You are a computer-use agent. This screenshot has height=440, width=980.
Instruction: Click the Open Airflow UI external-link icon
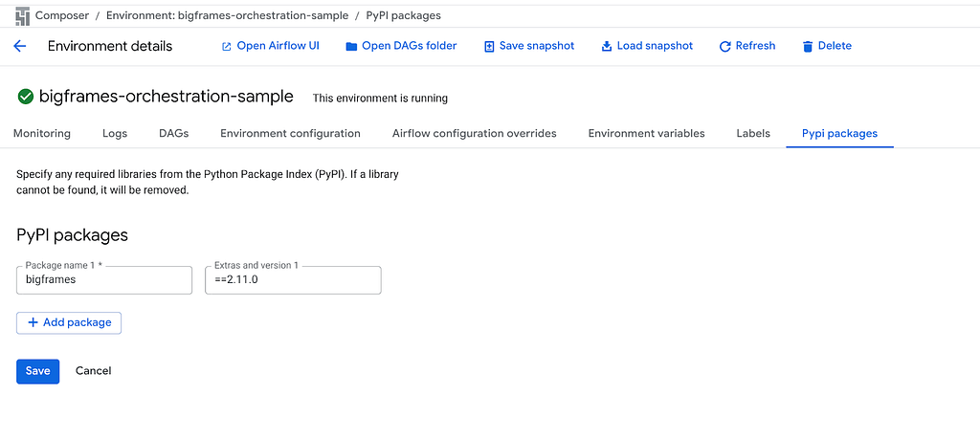coord(226,47)
